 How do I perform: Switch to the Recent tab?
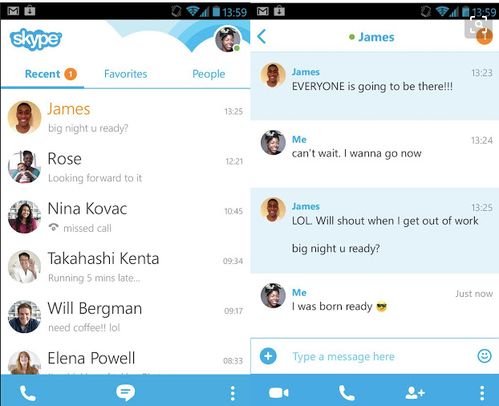(42, 74)
